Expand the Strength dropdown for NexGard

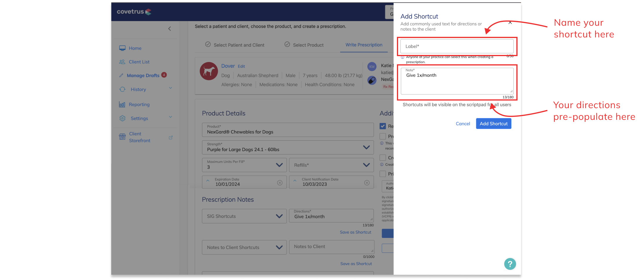[366, 147]
